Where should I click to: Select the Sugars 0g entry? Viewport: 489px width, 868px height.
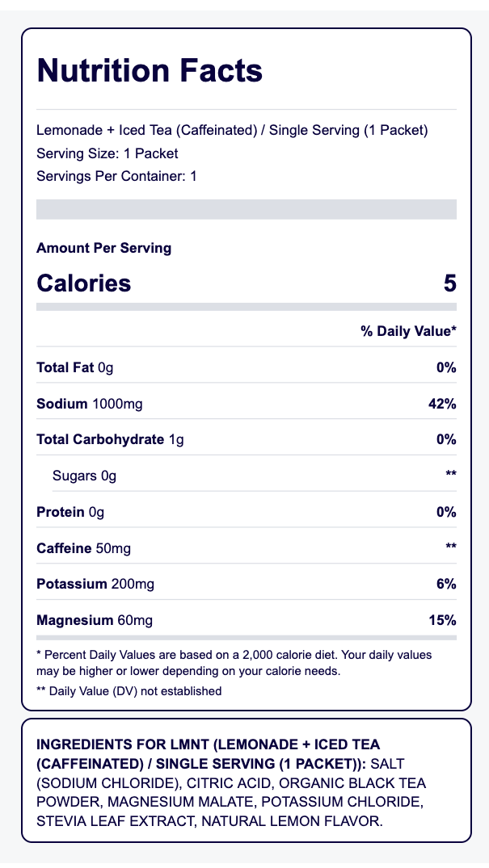84,476
